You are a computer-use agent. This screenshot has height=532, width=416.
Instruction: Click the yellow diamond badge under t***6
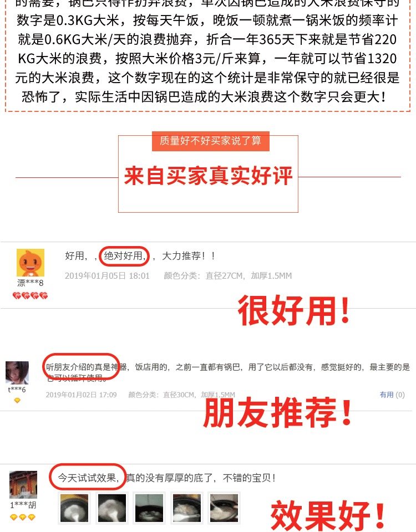click(x=17, y=400)
